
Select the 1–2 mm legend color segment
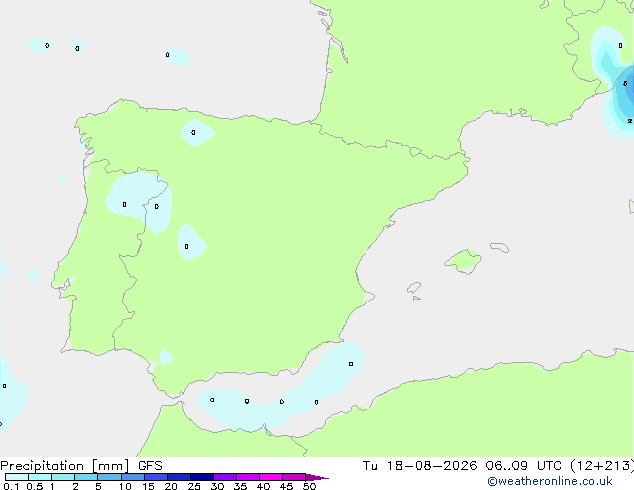click(63, 477)
